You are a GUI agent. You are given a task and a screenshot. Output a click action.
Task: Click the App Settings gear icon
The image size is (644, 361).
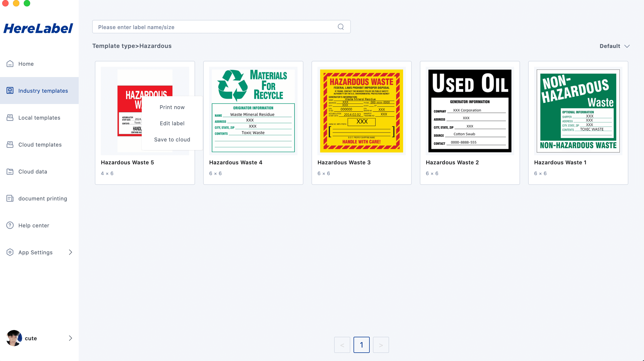10,252
